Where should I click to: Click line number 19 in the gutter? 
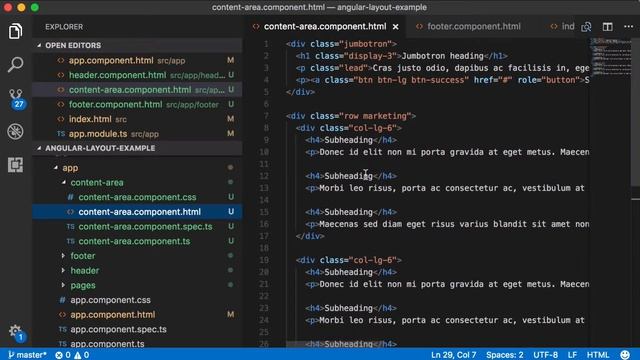click(264, 260)
